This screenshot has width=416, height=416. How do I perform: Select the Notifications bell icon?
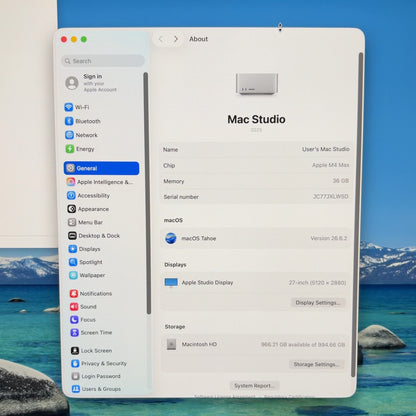click(74, 293)
